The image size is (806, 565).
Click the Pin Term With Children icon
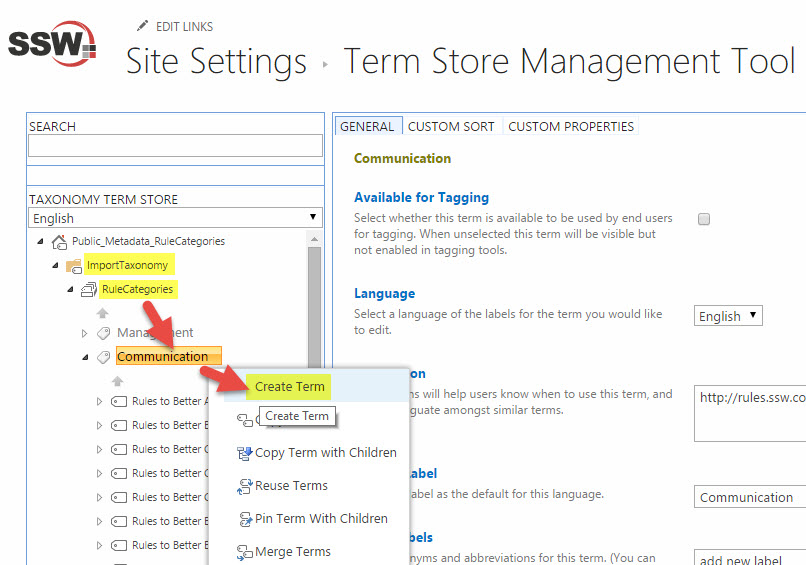point(244,519)
